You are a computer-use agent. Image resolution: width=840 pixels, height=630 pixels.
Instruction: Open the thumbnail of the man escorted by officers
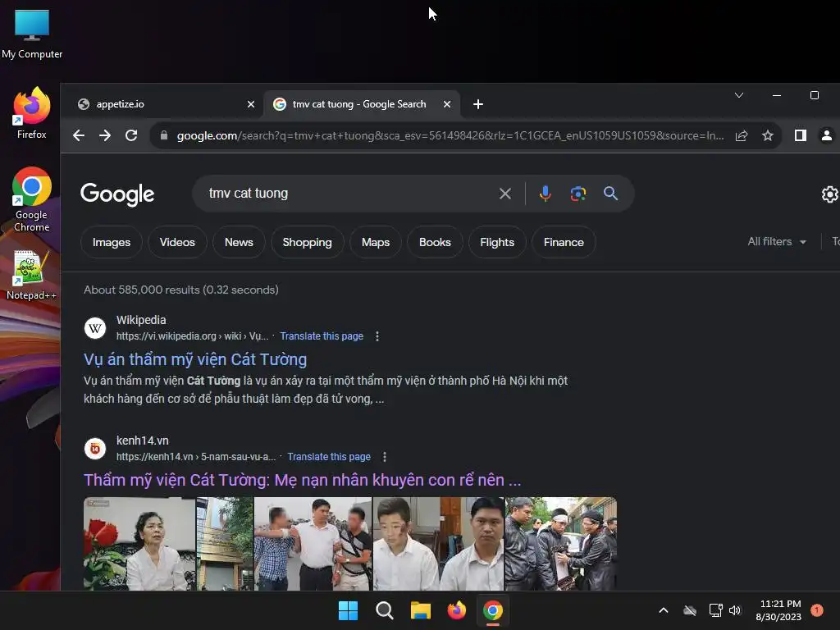(313, 544)
